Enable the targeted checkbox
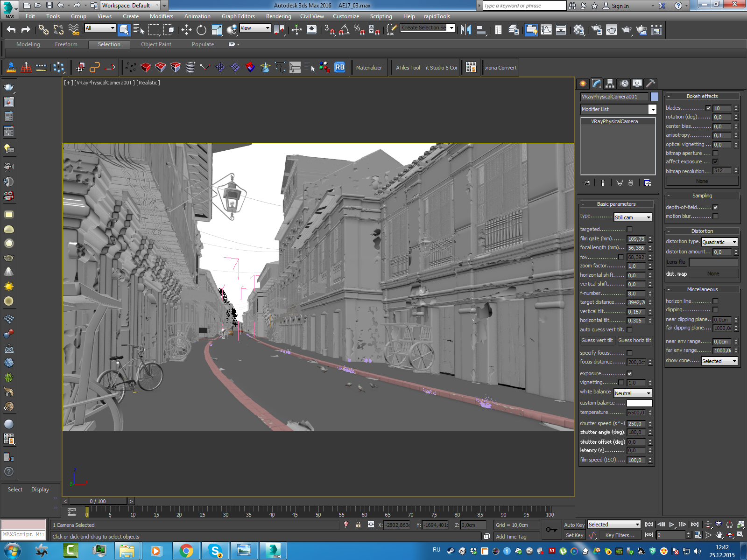 629,229
